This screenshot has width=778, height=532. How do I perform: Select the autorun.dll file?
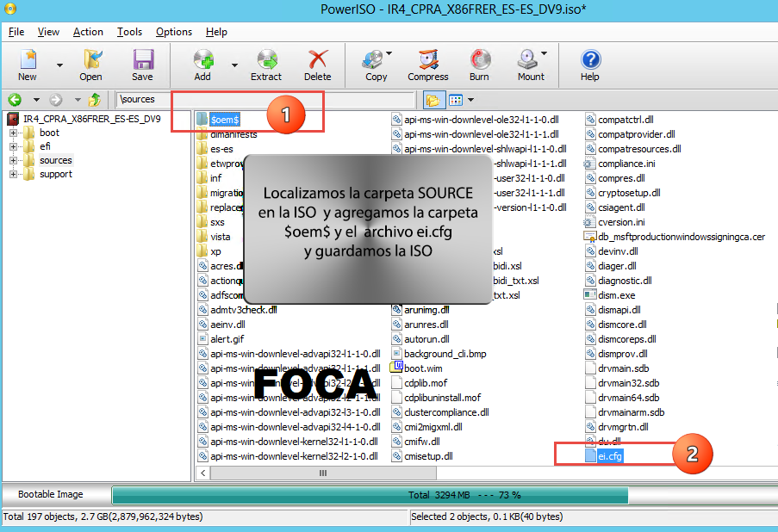426,339
